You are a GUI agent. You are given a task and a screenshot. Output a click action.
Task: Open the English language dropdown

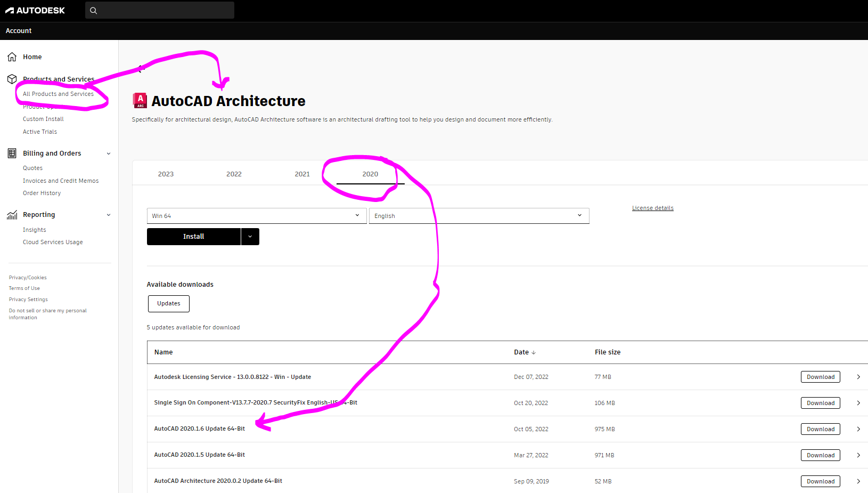(579, 215)
